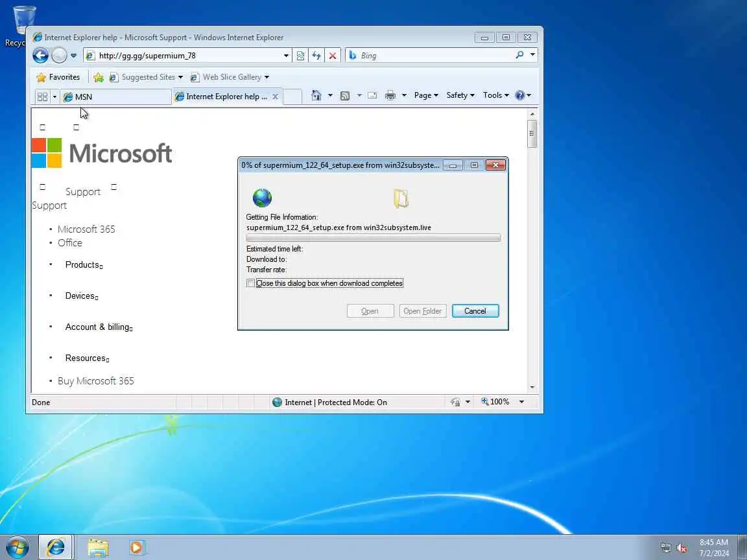Viewport: 747px width, 560px height.
Task: Click the privacy report status icon
Action: coord(455,402)
